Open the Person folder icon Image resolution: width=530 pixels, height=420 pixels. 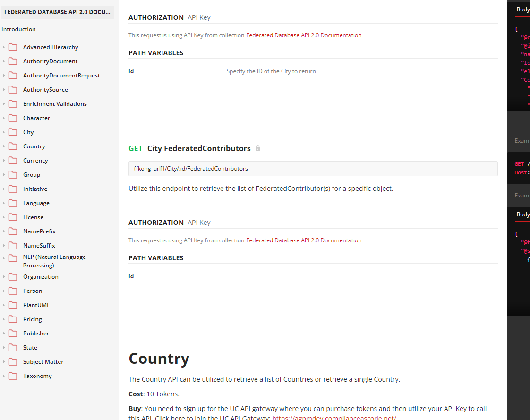[14, 291]
